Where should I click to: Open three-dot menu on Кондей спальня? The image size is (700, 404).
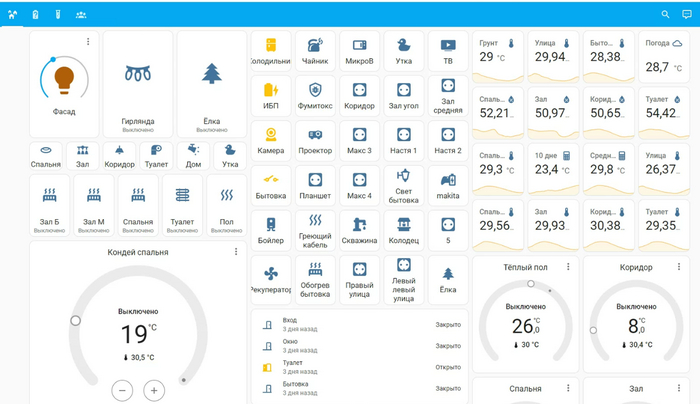[x=236, y=252]
